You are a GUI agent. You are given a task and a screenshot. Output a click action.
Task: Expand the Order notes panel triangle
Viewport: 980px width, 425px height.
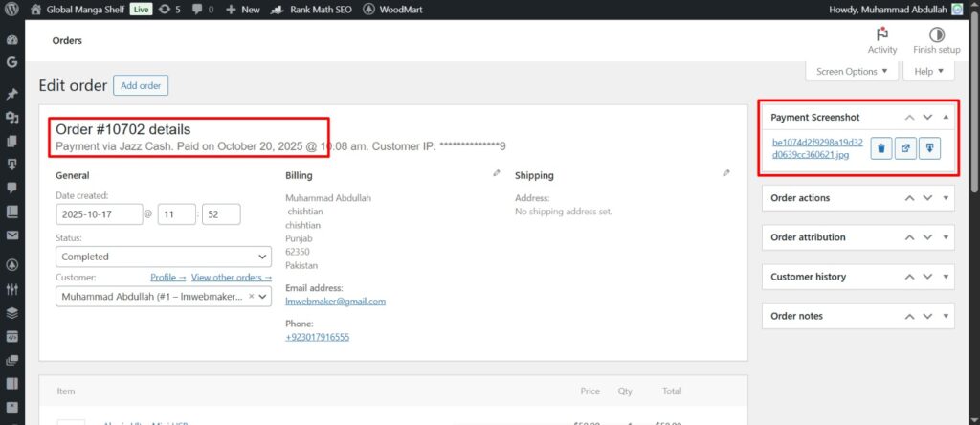coord(946,316)
